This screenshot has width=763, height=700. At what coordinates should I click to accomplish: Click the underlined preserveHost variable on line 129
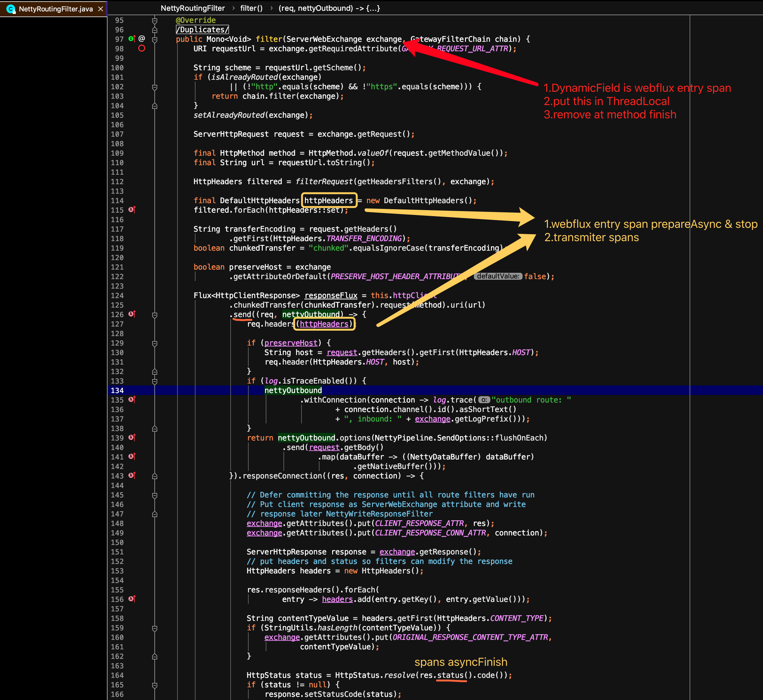pyautogui.click(x=291, y=343)
